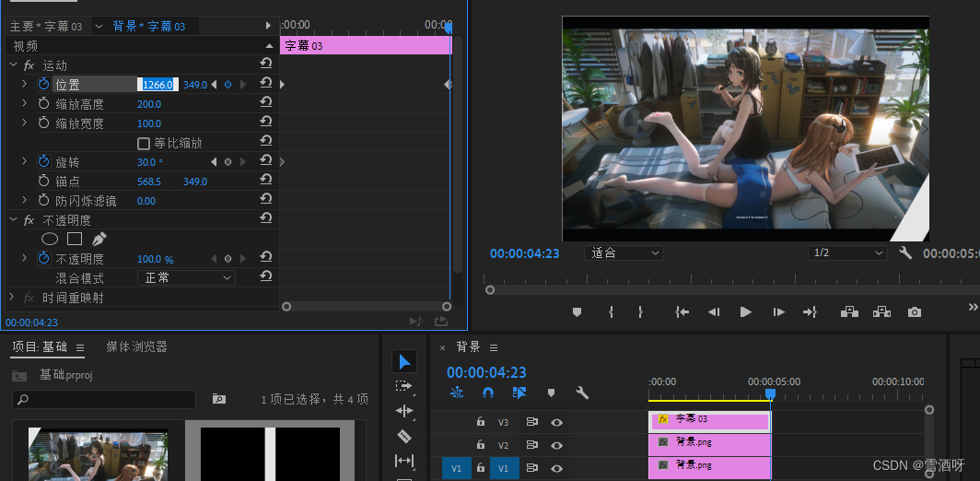Select the free-draw bezier pen mask
This screenshot has width=980, height=481.
pyautogui.click(x=99, y=239)
